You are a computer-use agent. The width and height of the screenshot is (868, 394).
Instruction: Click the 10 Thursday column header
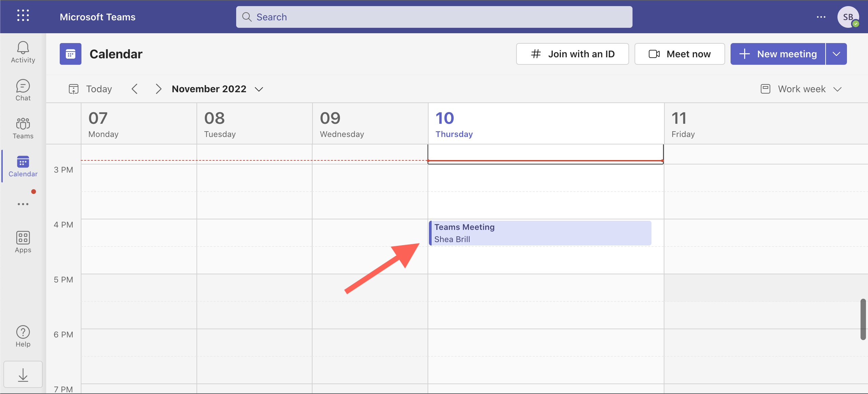pyautogui.click(x=546, y=124)
